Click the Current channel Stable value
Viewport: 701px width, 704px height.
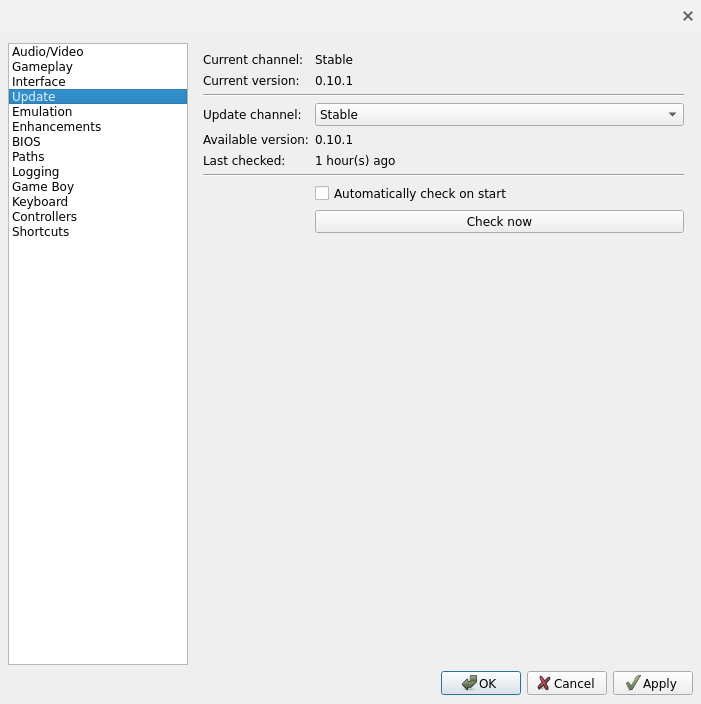334,60
